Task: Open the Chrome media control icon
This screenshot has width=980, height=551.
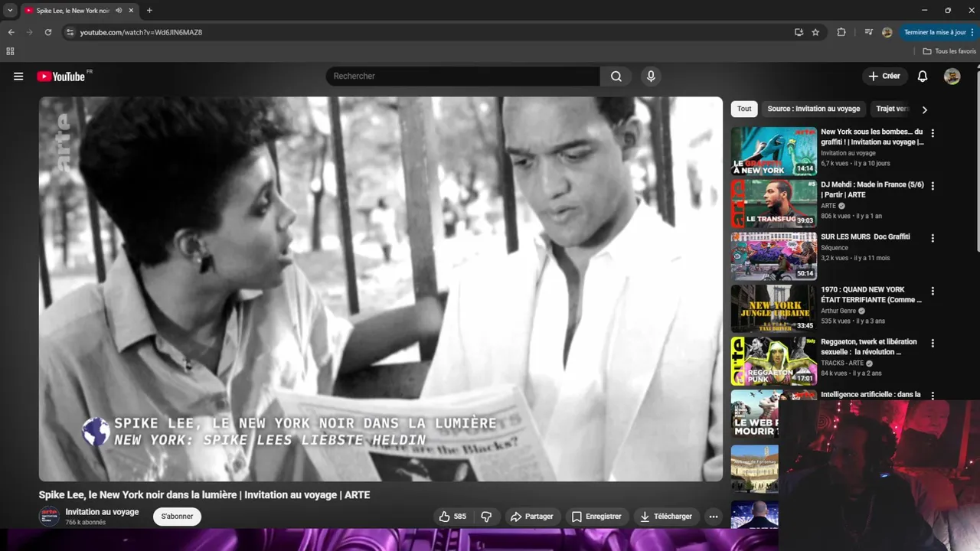Action: [868, 32]
